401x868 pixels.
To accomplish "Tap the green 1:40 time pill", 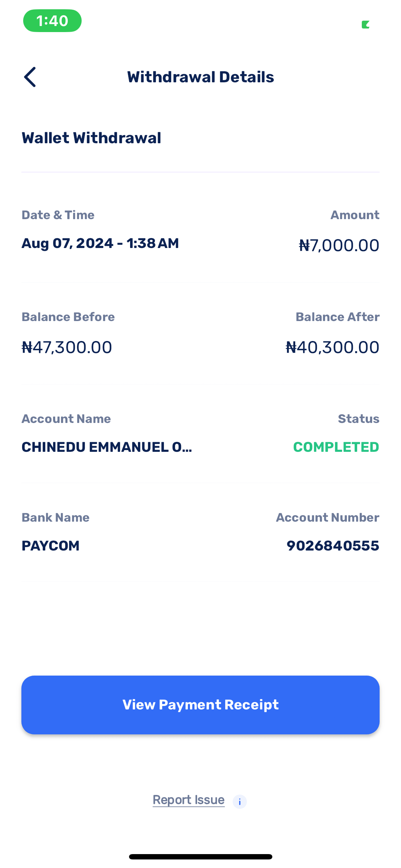I will [x=52, y=21].
